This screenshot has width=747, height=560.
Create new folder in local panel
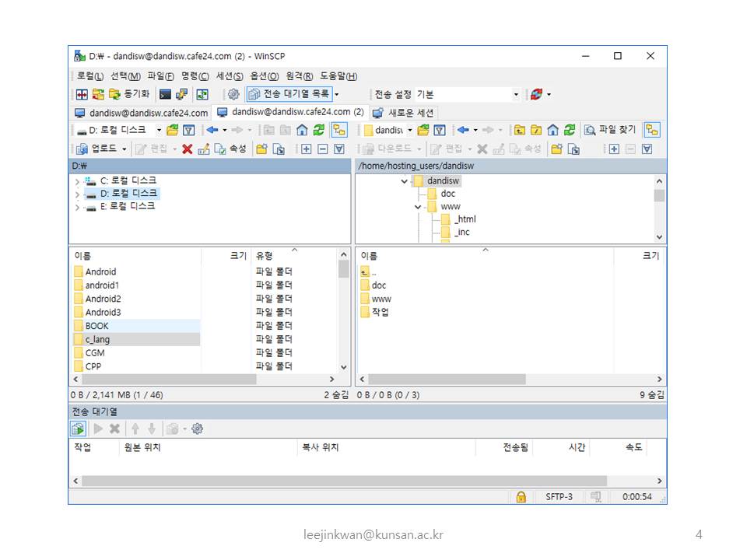point(261,149)
